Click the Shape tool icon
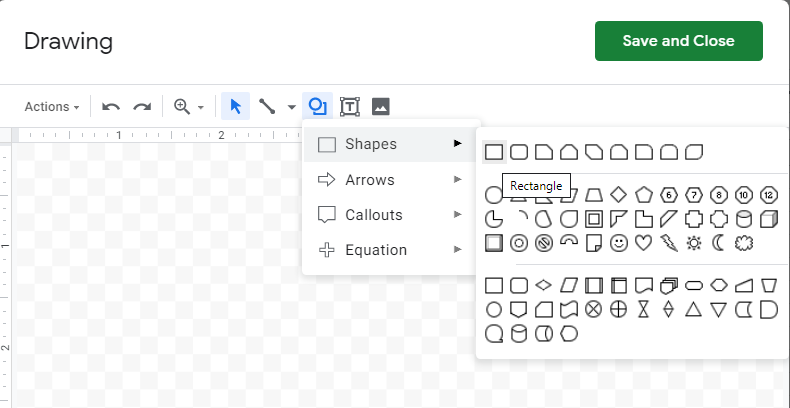Viewport: 790px width, 408px height. pyautogui.click(x=318, y=106)
